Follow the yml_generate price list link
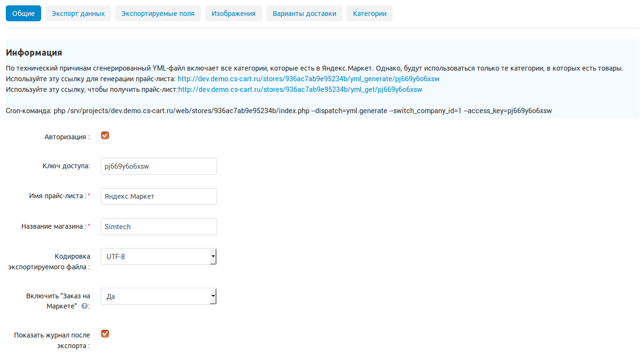The image size is (644, 353). 308,79
